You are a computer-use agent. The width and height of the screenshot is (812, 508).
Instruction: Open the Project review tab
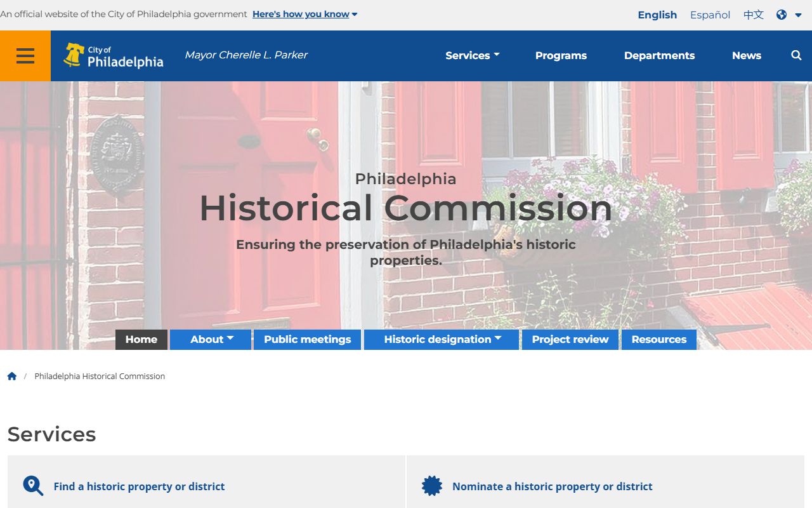click(x=570, y=339)
